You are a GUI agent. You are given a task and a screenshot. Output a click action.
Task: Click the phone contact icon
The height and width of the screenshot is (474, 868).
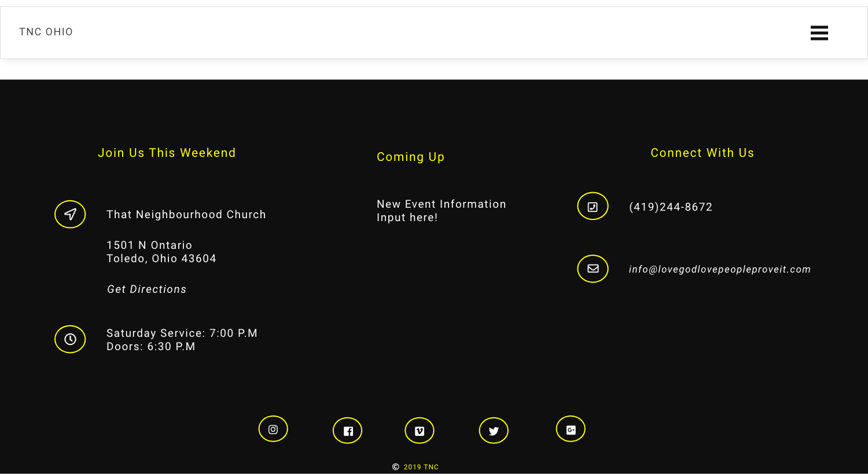[x=593, y=206]
